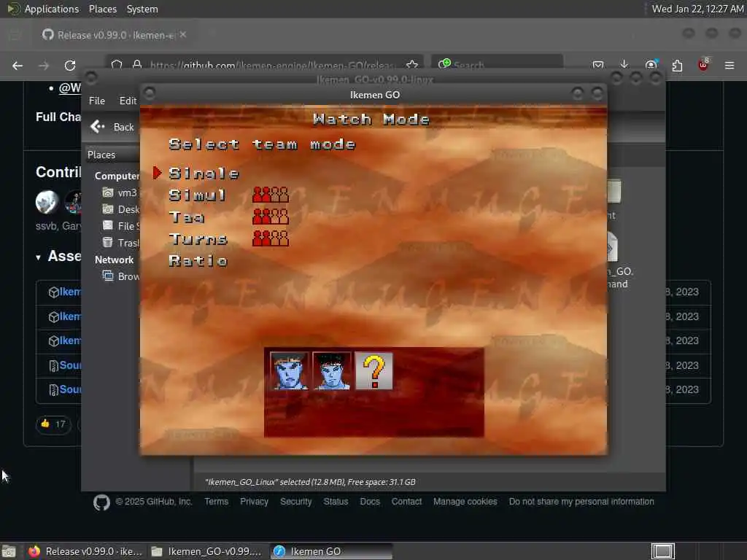Click the red uBlock extension icon
This screenshot has height=560, width=747.
click(x=703, y=65)
